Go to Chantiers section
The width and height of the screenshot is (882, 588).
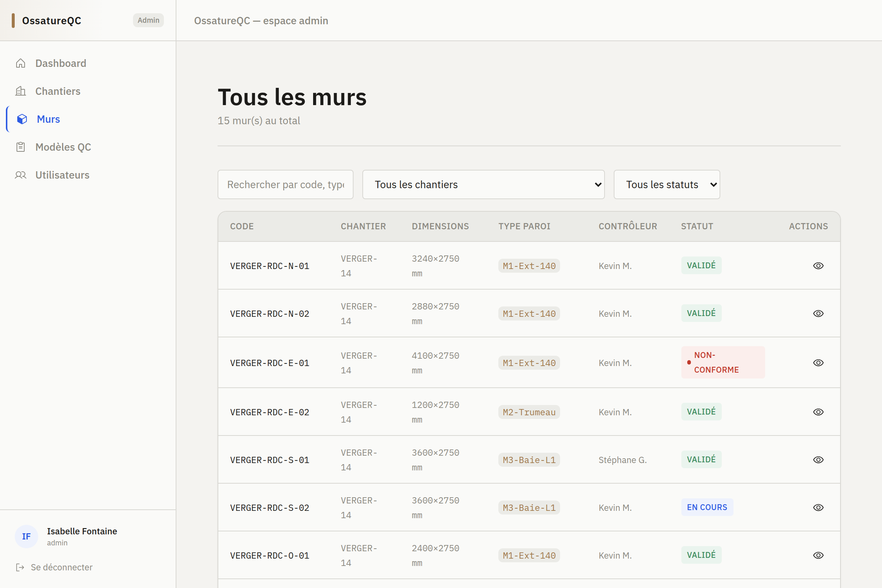[88, 91]
